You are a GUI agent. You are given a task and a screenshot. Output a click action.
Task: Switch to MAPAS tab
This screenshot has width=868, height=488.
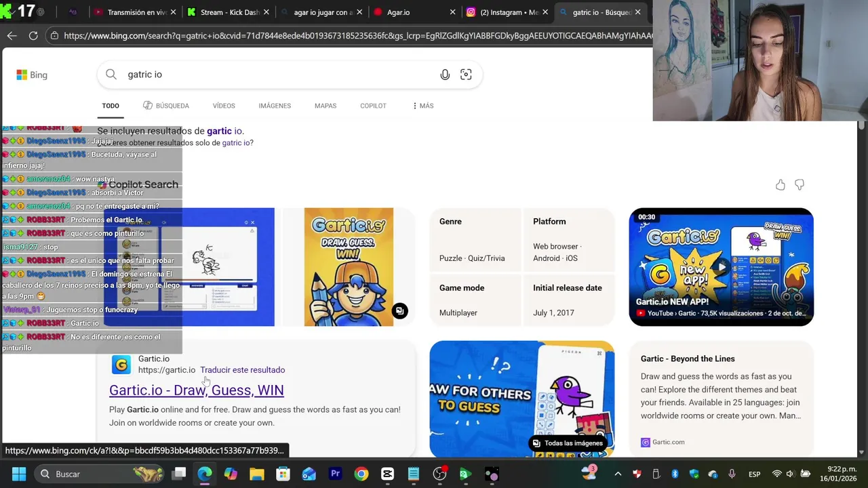[x=325, y=106]
